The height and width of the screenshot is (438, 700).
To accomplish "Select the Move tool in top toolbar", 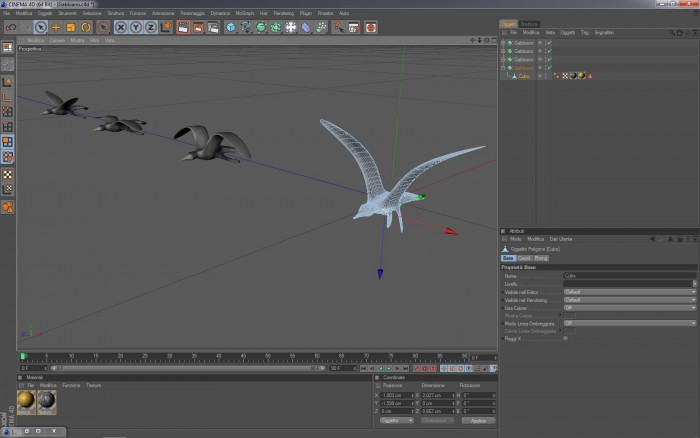I will point(56,27).
